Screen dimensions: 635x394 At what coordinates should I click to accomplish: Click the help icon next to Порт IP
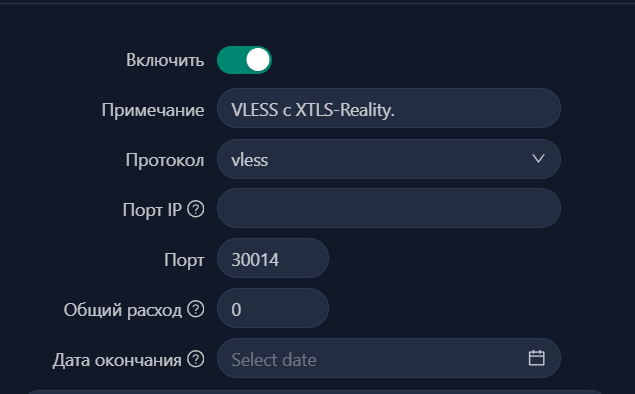pos(196,209)
